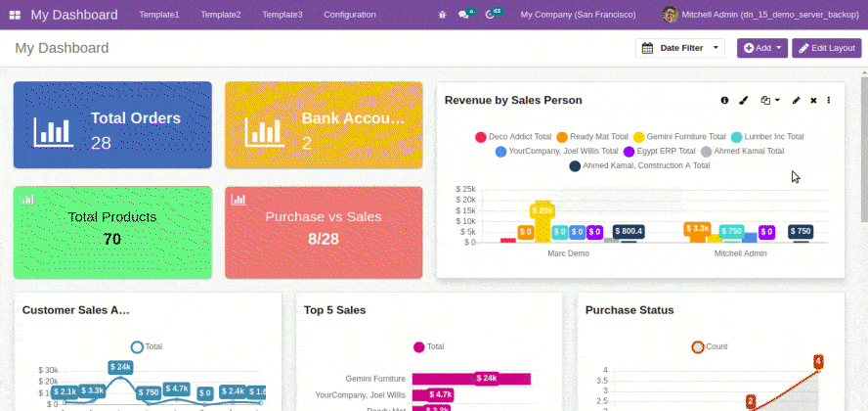The width and height of the screenshot is (868, 411).
Task: Expand the Add dropdown button
Action: click(x=762, y=48)
